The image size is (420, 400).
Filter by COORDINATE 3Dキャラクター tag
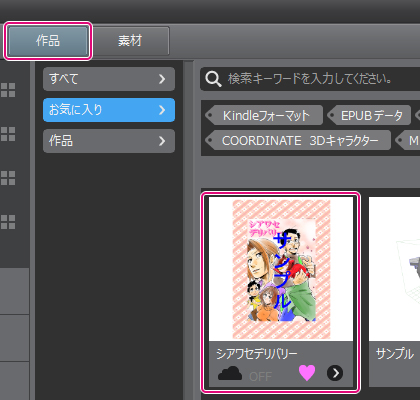tap(298, 140)
